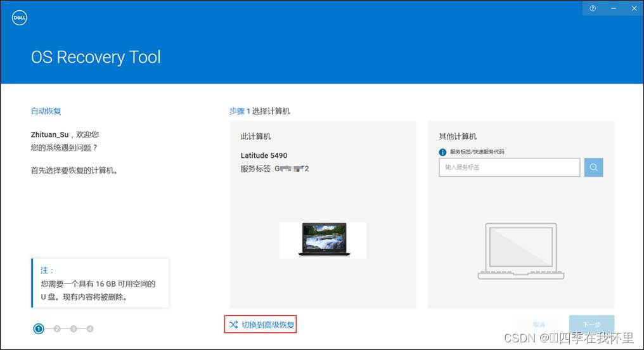Click the 服务标签/快速服务代码 label

tap(477, 152)
